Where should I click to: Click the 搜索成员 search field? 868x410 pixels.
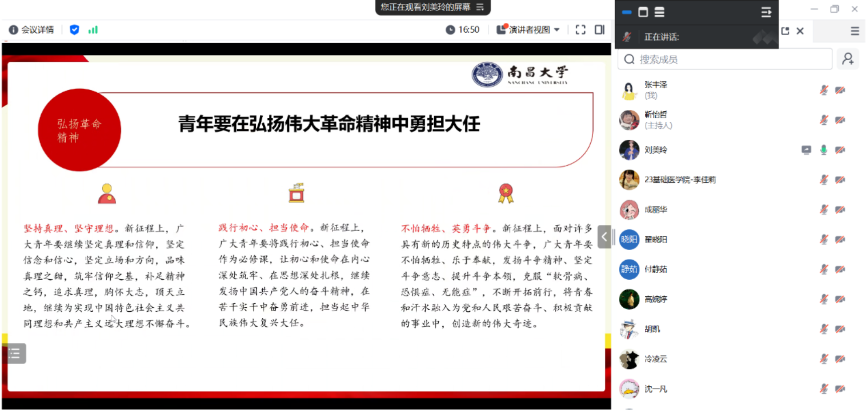[x=725, y=59]
